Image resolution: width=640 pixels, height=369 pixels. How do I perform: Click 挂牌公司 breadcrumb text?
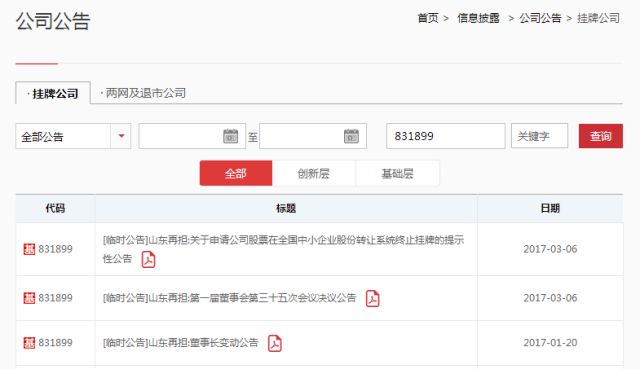click(598, 18)
